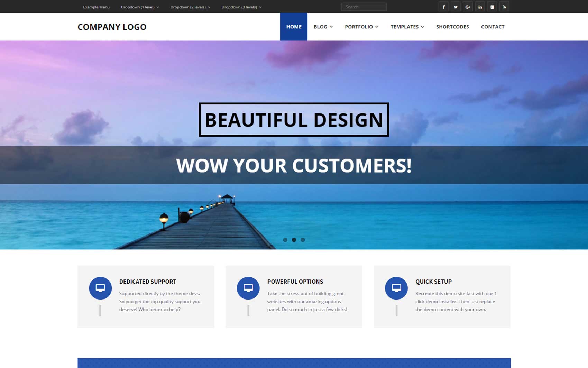588x368 pixels.
Task: Open the Shortcodes menu item
Action: (452, 27)
